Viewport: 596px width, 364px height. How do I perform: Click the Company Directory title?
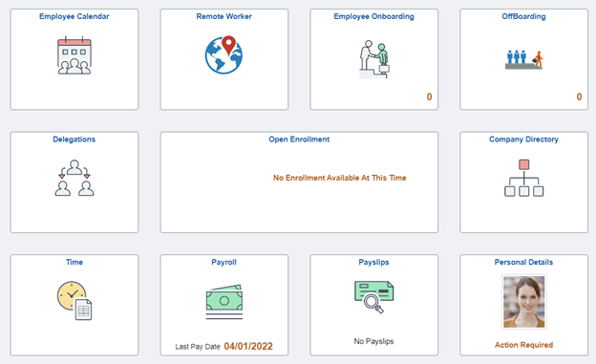(x=523, y=139)
